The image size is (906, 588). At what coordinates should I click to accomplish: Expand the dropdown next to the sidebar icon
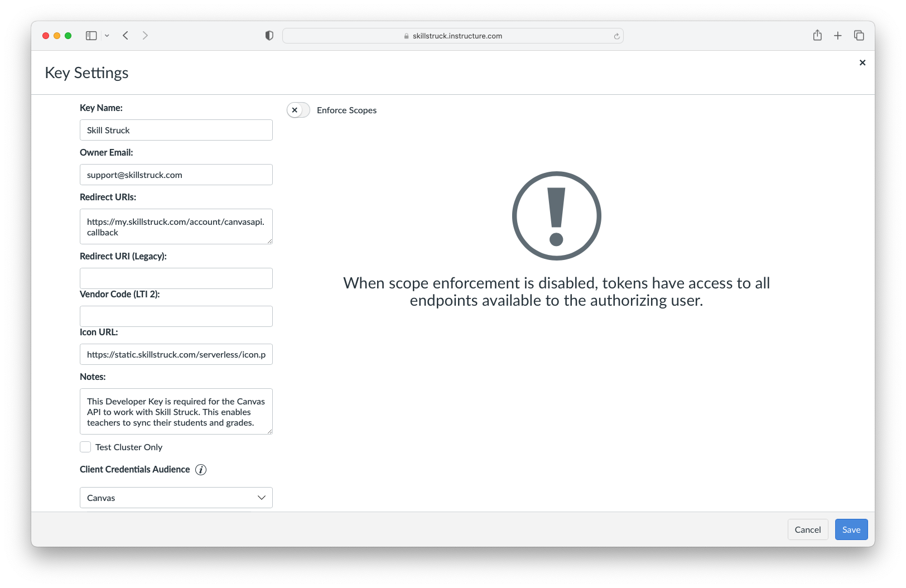click(107, 35)
